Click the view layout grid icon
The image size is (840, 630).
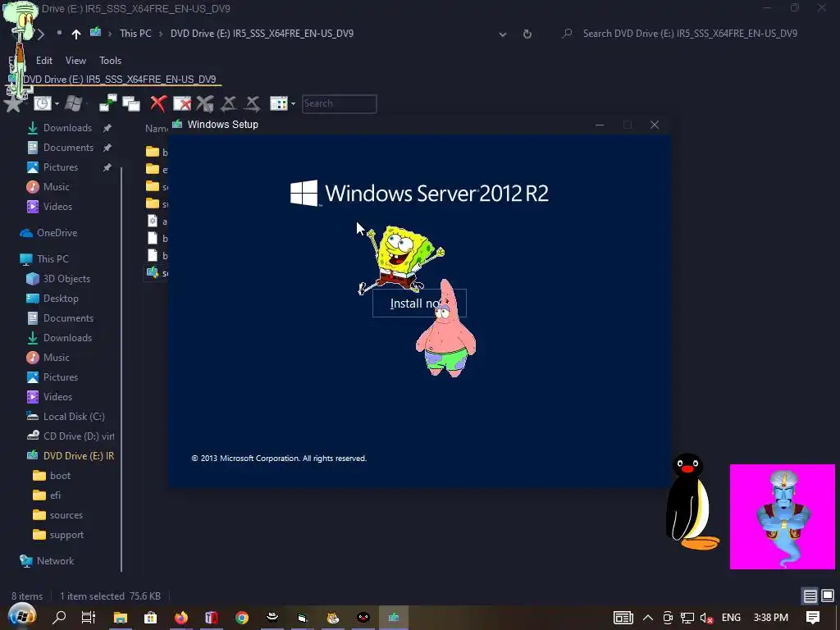[279, 103]
